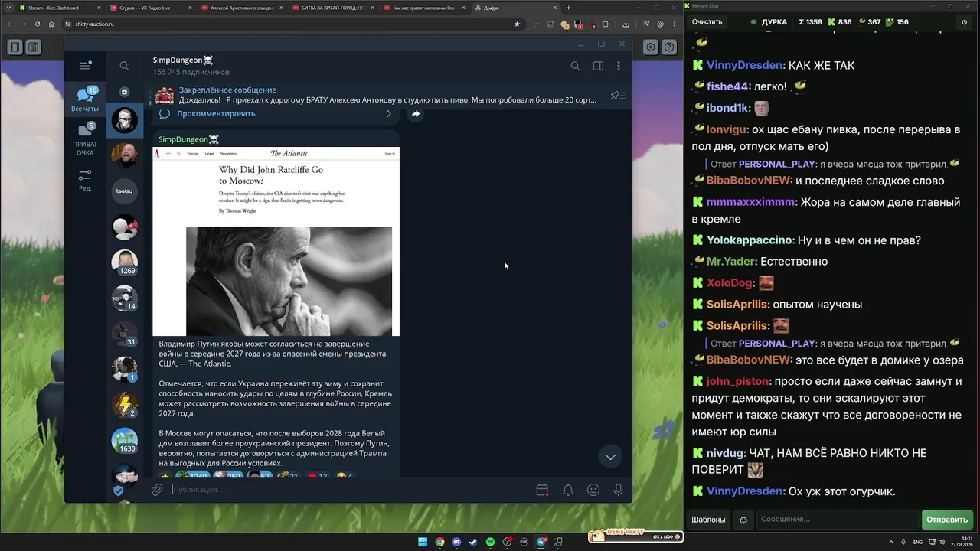Image resolution: width=980 pixels, height=551 pixels.
Task: Open the toolsy chat in the list
Action: point(124,191)
